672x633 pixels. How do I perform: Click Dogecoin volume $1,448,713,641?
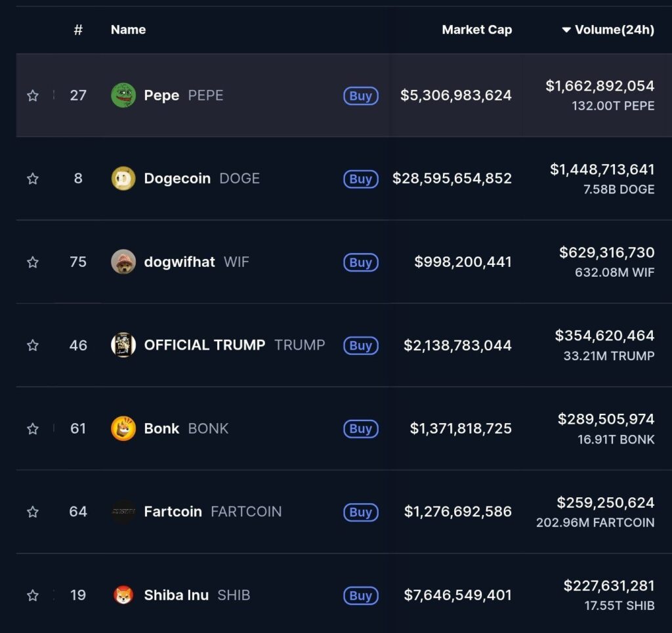coord(602,169)
